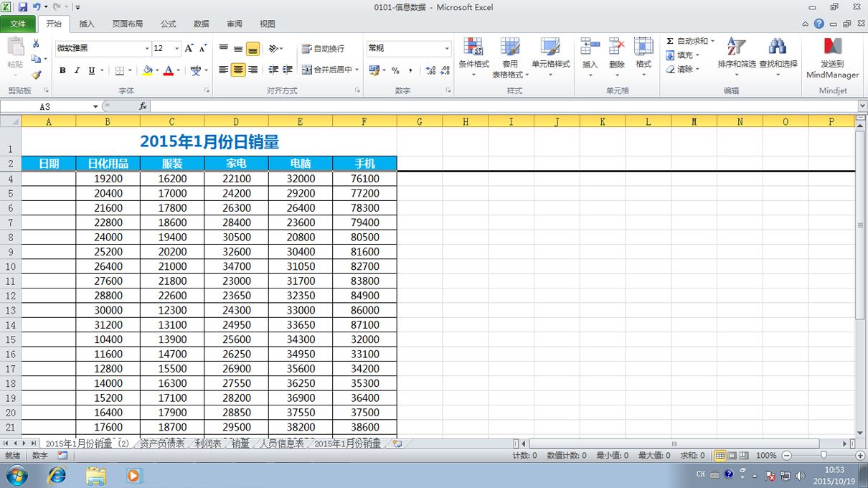Click the Paste clipboard icon
The height and width of the screenshot is (488, 868).
click(15, 48)
